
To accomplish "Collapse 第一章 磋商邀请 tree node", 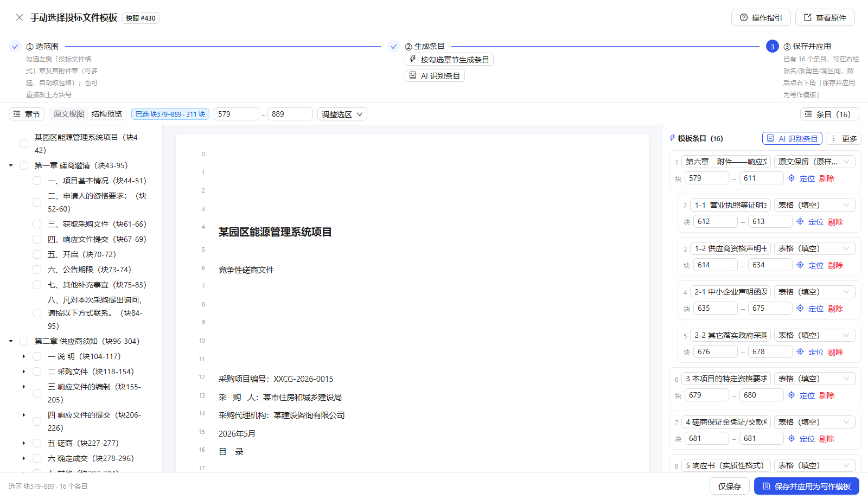I will (x=11, y=165).
